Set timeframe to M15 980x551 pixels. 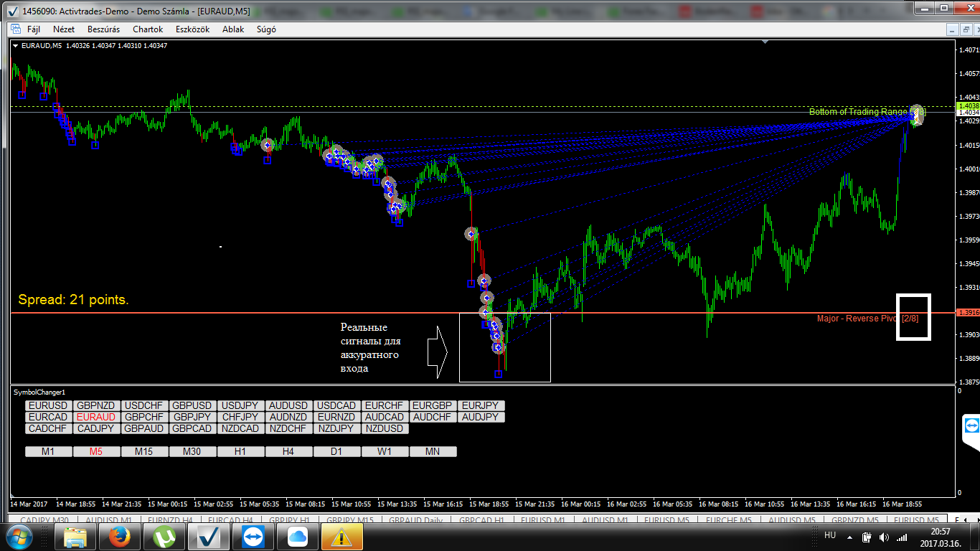click(145, 452)
